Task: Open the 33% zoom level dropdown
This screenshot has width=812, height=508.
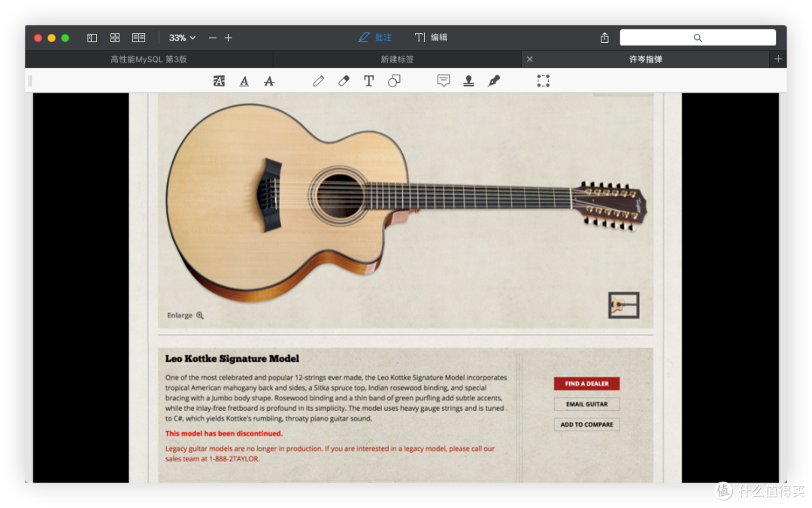Action: [x=182, y=38]
